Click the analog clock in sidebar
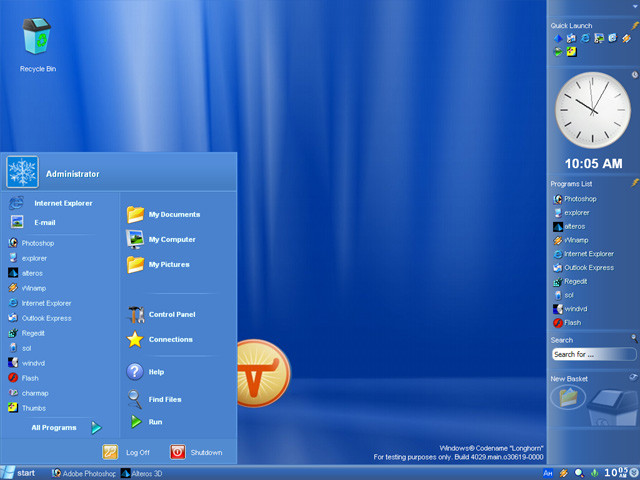The image size is (640, 480). 592,110
